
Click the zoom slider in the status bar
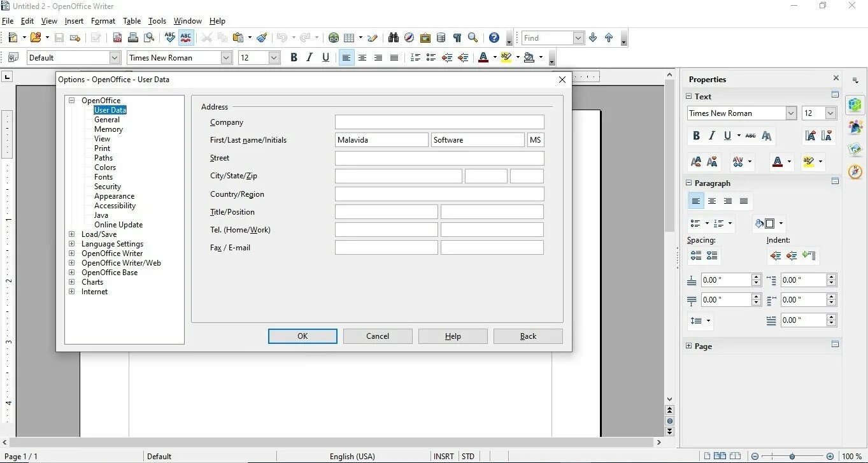(x=792, y=456)
